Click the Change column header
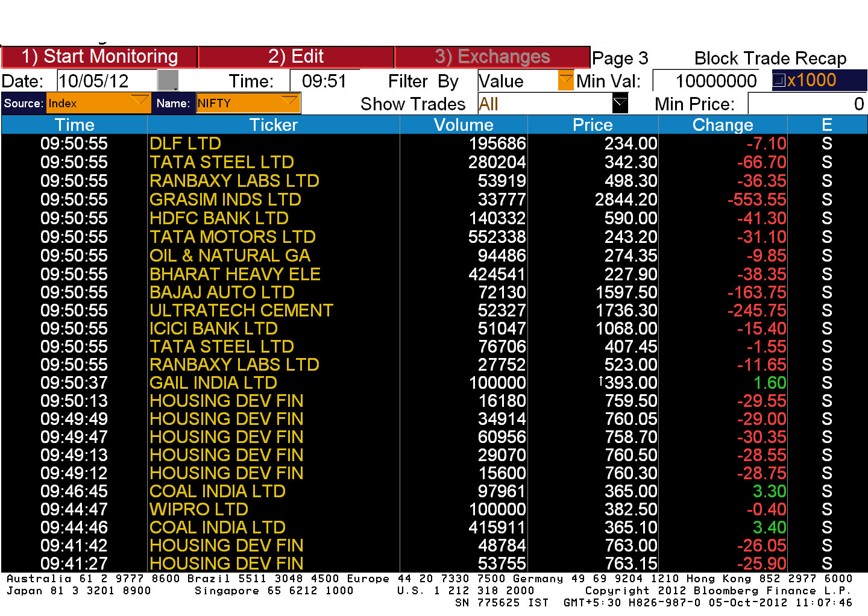868x616 pixels. pyautogui.click(x=722, y=125)
